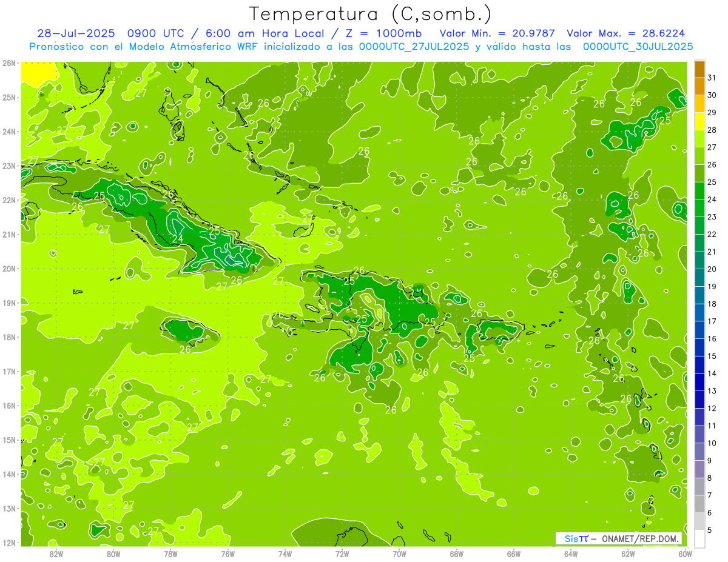This screenshot has height=562, width=728.
Task: Click the 82W longitude axis label
Action: [x=56, y=554]
